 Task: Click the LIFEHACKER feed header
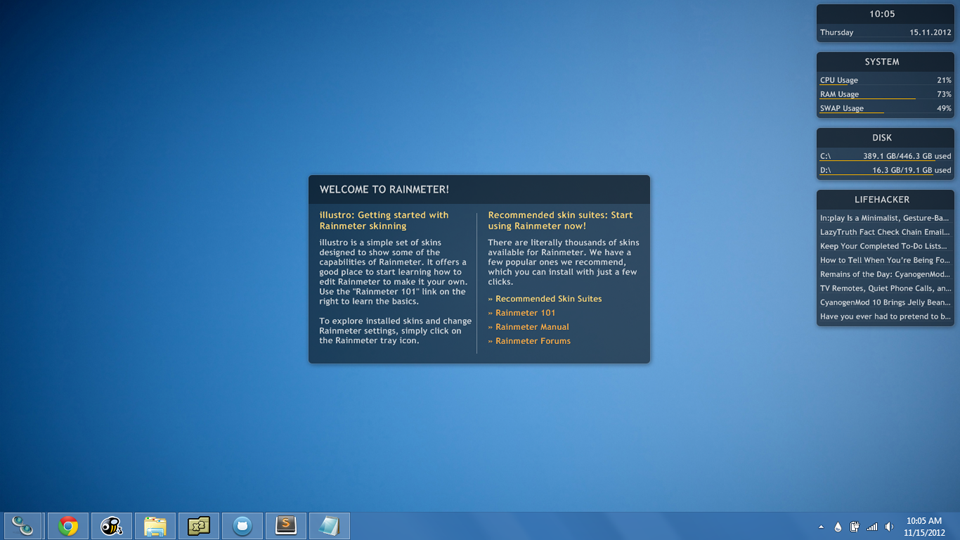[x=882, y=200]
